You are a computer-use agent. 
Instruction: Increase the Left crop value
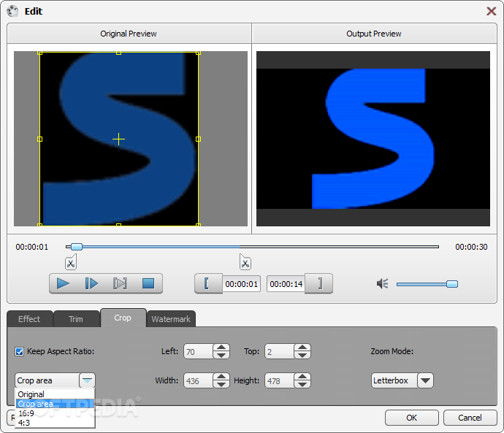pos(221,348)
